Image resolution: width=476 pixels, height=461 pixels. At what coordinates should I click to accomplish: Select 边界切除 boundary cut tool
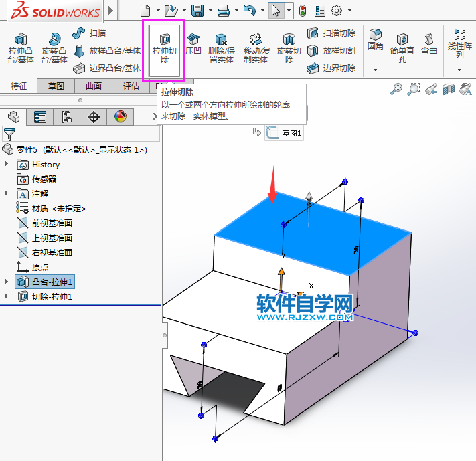(331, 68)
